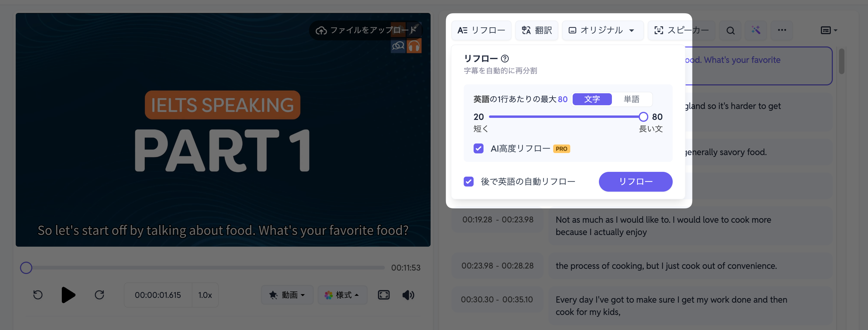Click the video preview frame
Image resolution: width=868 pixels, height=330 pixels.
[223, 130]
